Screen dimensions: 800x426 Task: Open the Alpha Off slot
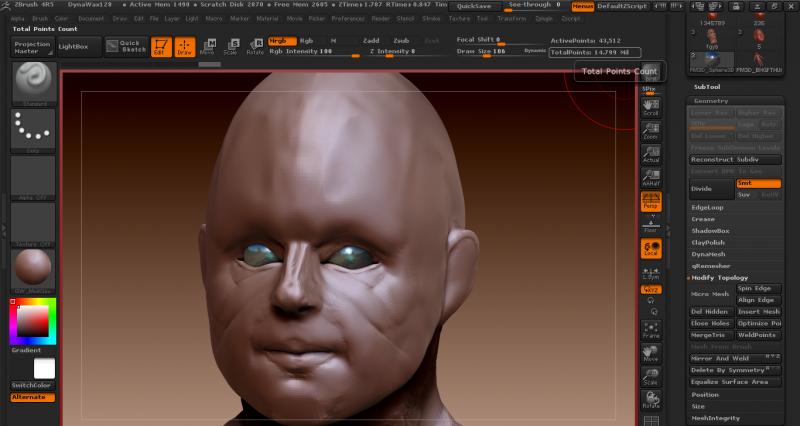point(33,178)
